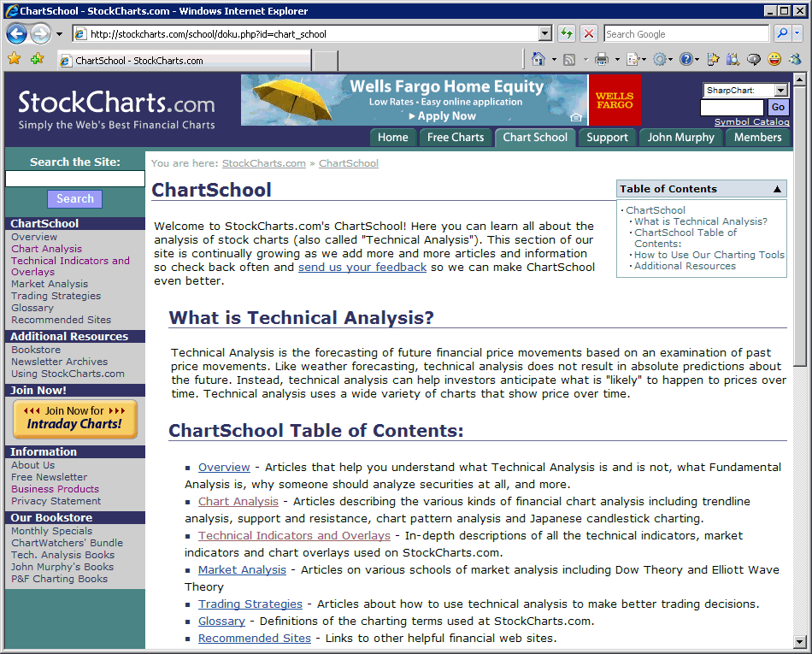Stop page loading with red X icon

point(589,34)
